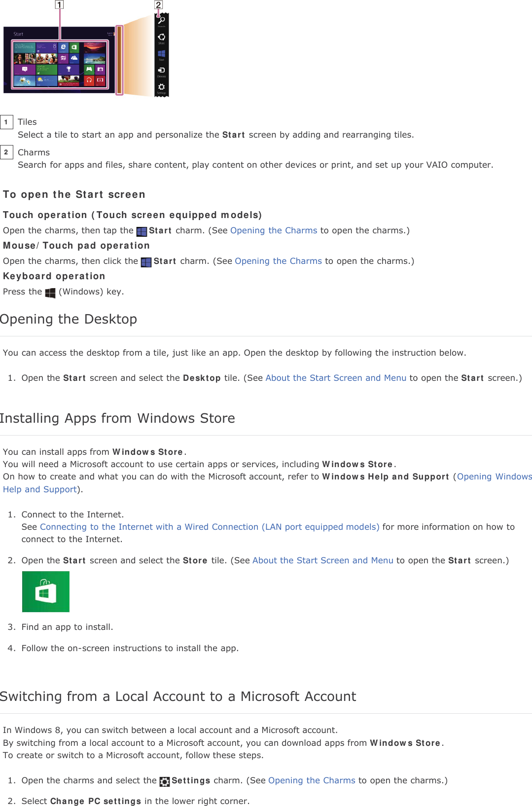532x806 pixels.
Task: Click the red Video play tile in the illustration
Action: [x=100, y=80]
